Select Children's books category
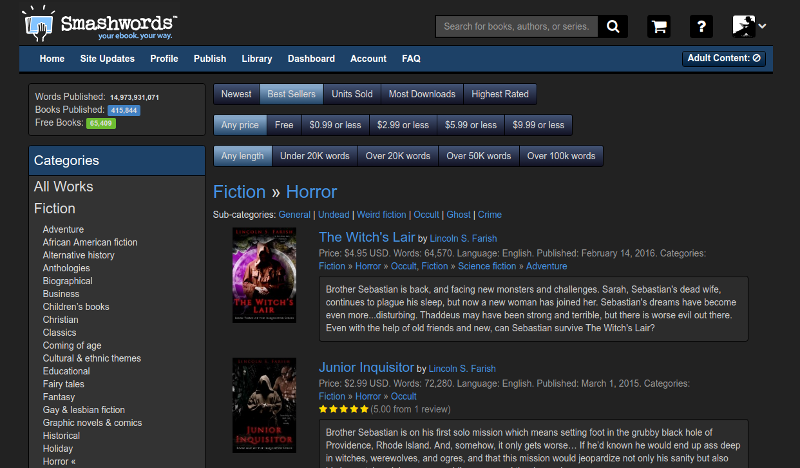Image resolution: width=800 pixels, height=468 pixels. click(76, 307)
